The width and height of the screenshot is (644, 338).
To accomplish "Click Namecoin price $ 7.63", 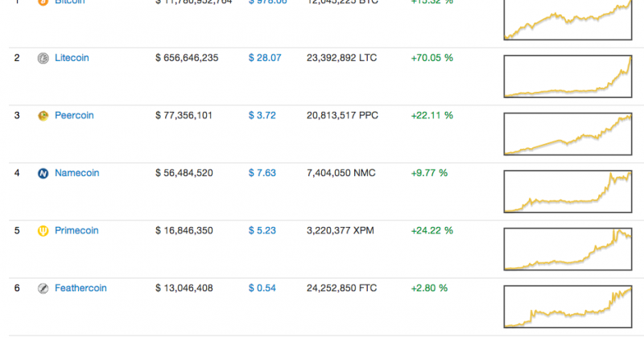I will 262,173.
